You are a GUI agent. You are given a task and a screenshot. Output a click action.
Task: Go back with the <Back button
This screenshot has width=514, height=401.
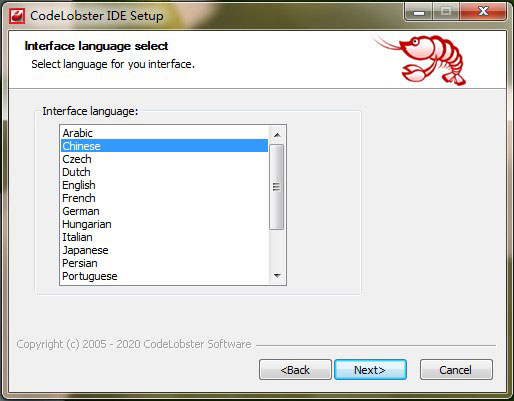coord(295,370)
